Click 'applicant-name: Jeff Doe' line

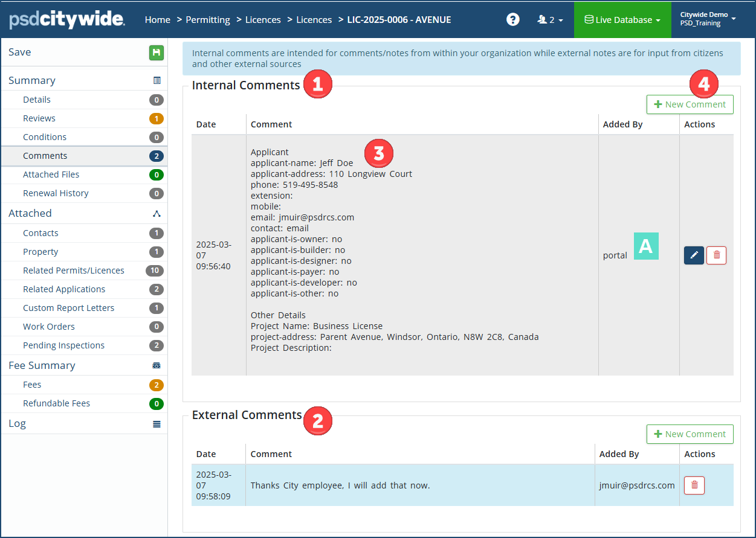point(302,163)
